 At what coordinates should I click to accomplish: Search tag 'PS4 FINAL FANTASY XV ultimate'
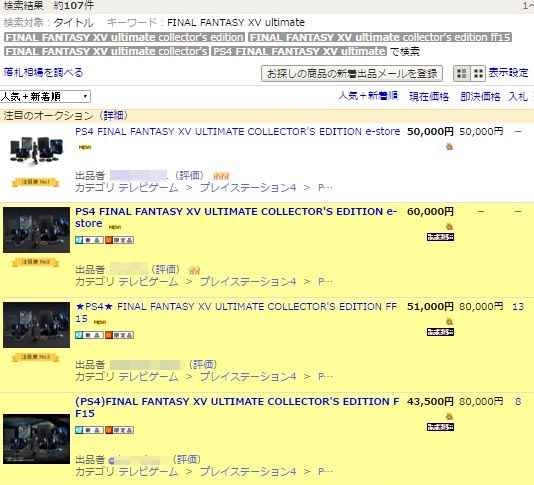(299, 51)
